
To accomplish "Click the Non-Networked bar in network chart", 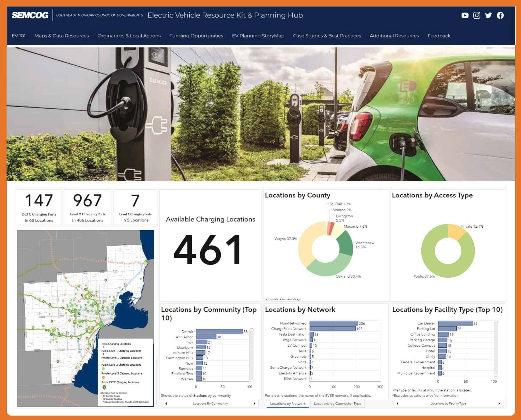I will click(x=334, y=323).
